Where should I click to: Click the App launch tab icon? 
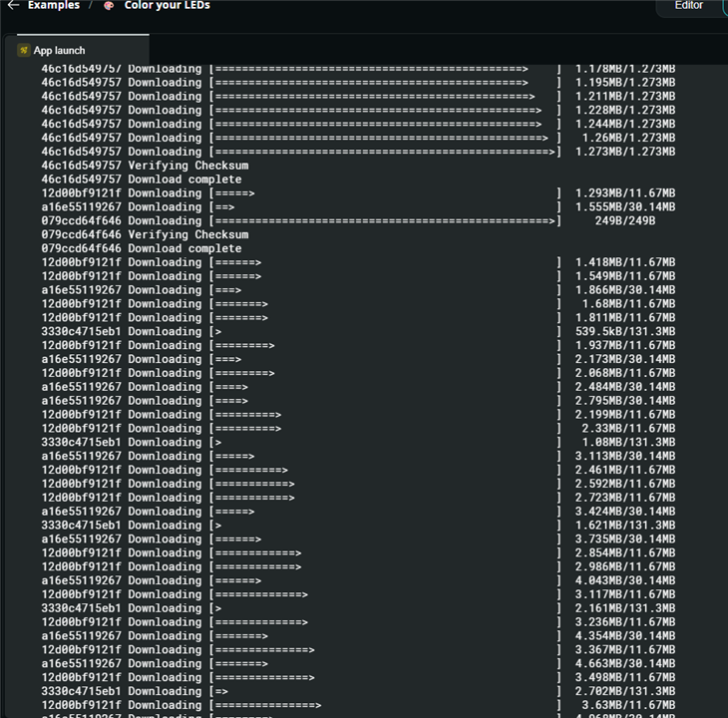pyautogui.click(x=24, y=50)
